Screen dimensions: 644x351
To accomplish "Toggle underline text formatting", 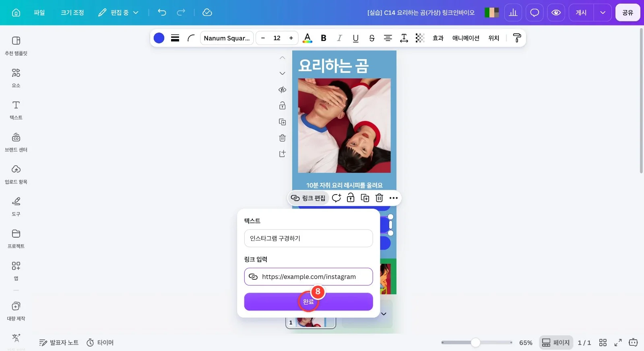I will click(x=356, y=38).
